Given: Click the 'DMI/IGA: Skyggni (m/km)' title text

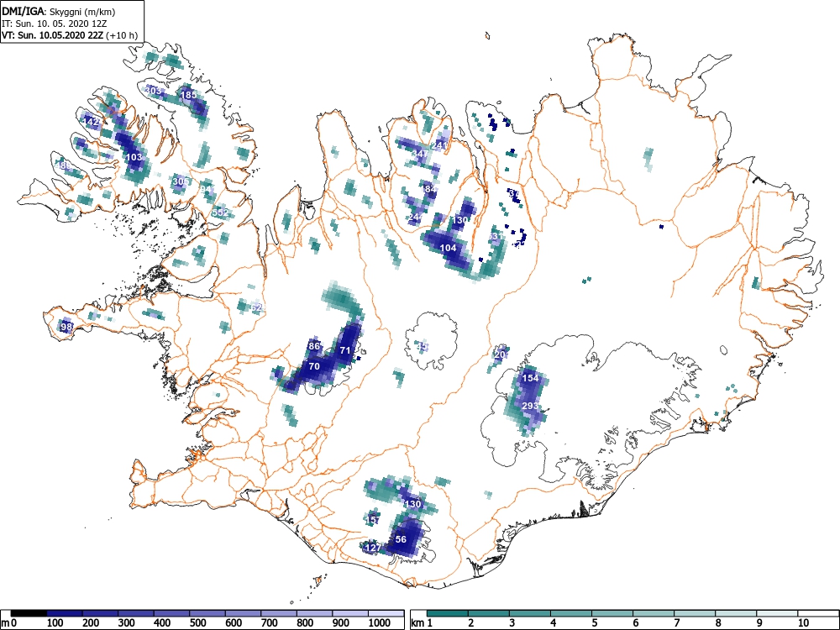Looking at the screenshot, I should [x=59, y=11].
